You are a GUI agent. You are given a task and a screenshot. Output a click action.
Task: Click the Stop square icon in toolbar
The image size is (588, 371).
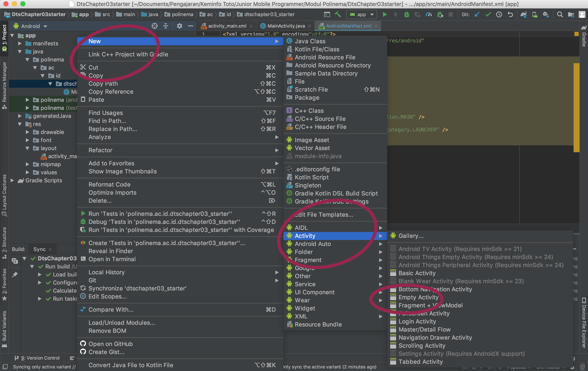click(451, 15)
